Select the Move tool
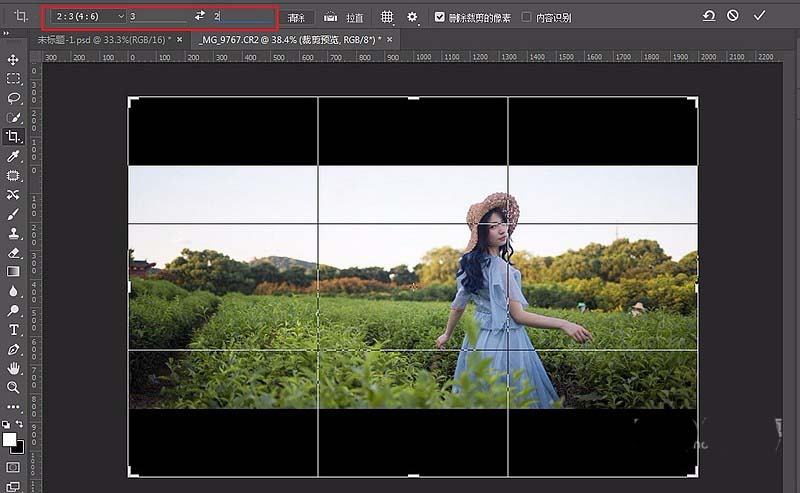Viewport: 800px width, 493px height. (x=13, y=60)
